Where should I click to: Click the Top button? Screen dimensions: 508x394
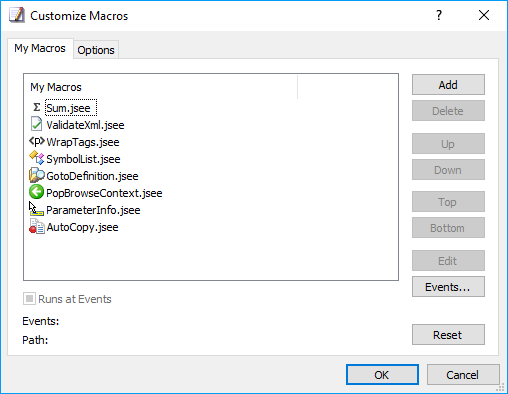point(448,202)
